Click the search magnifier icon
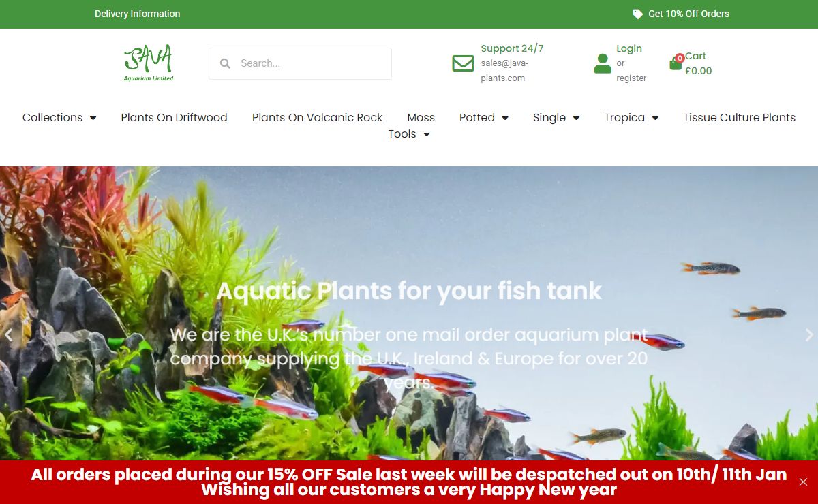818x504 pixels. [225, 63]
